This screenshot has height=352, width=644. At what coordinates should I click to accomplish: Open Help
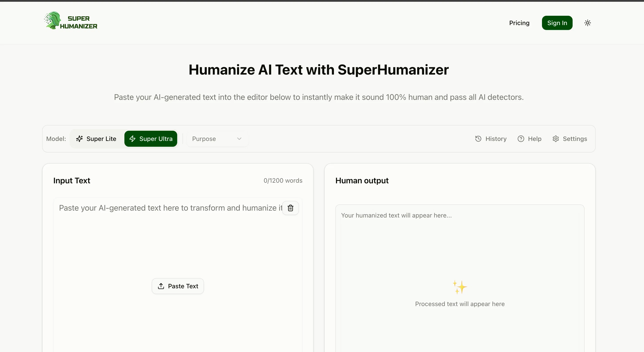point(530,139)
